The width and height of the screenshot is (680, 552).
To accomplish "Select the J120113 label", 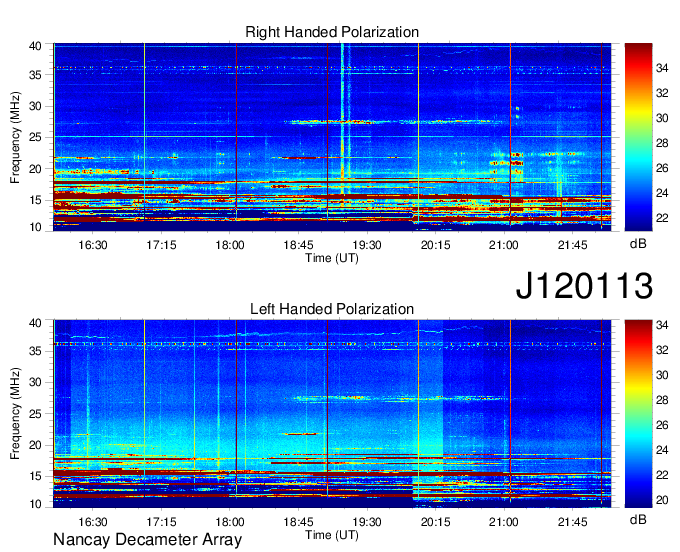I will 584,285.
